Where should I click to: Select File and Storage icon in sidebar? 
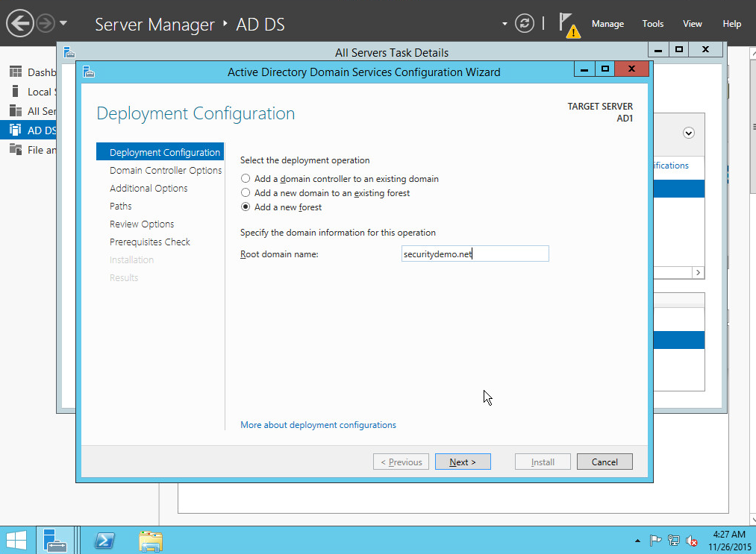pos(16,149)
